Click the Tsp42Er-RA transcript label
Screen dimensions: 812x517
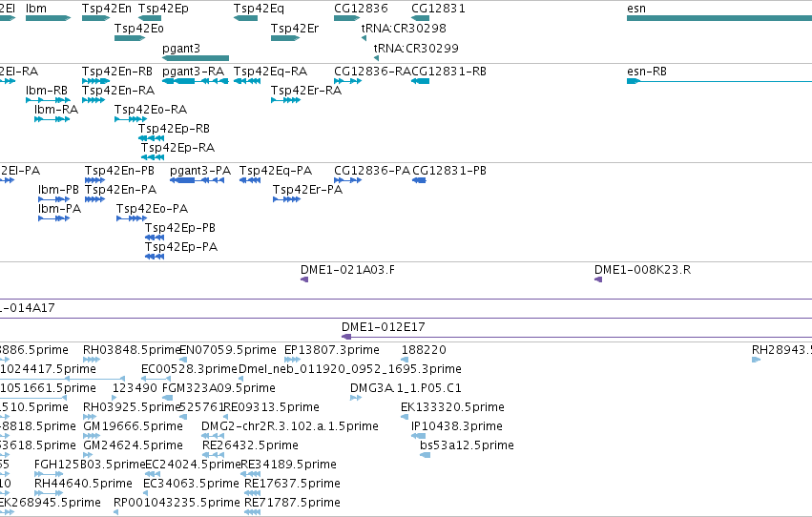click(306, 90)
